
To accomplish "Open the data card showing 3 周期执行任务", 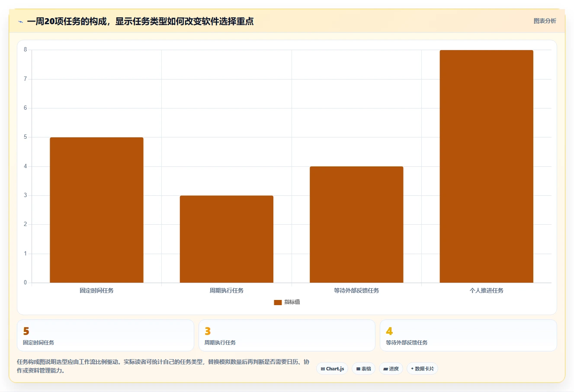I will [287, 335].
